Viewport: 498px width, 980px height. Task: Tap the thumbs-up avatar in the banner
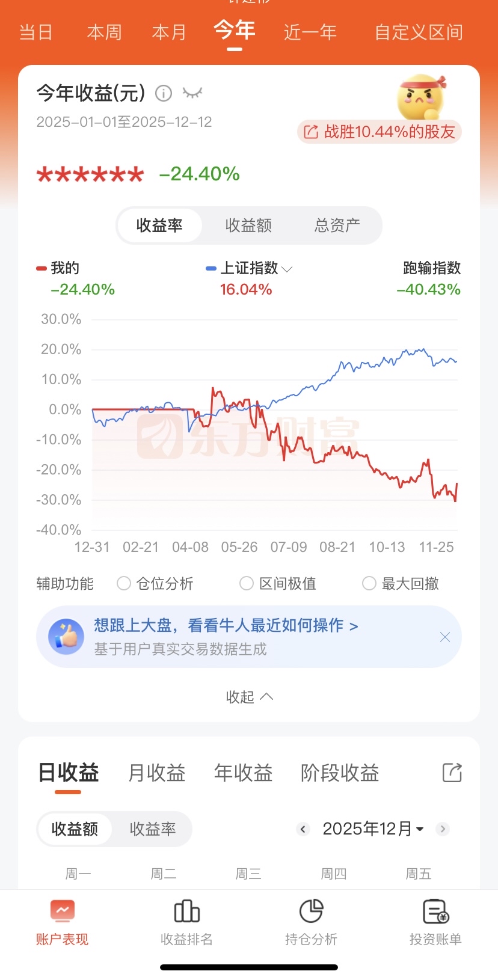pyautogui.click(x=66, y=637)
